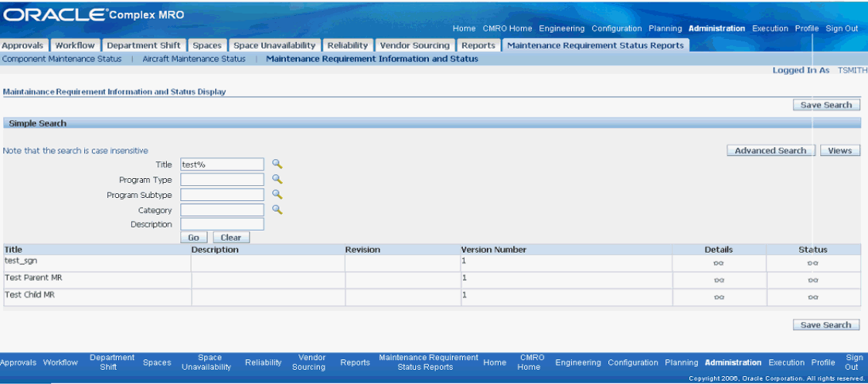
Task: Click the Go button
Action: (194, 238)
